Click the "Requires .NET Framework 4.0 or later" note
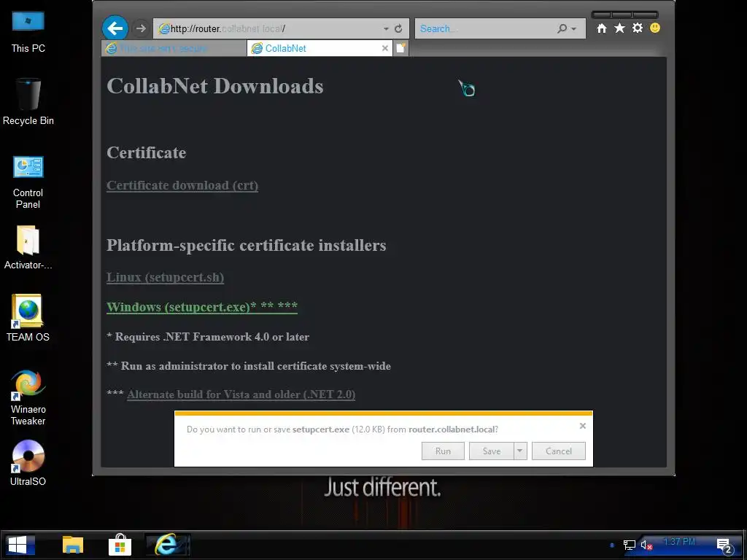The image size is (747, 560). [208, 337]
